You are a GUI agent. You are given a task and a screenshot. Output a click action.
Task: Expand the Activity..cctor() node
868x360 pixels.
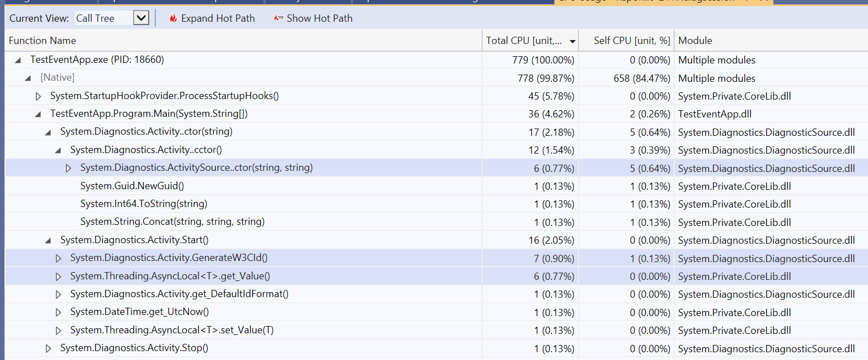58,149
